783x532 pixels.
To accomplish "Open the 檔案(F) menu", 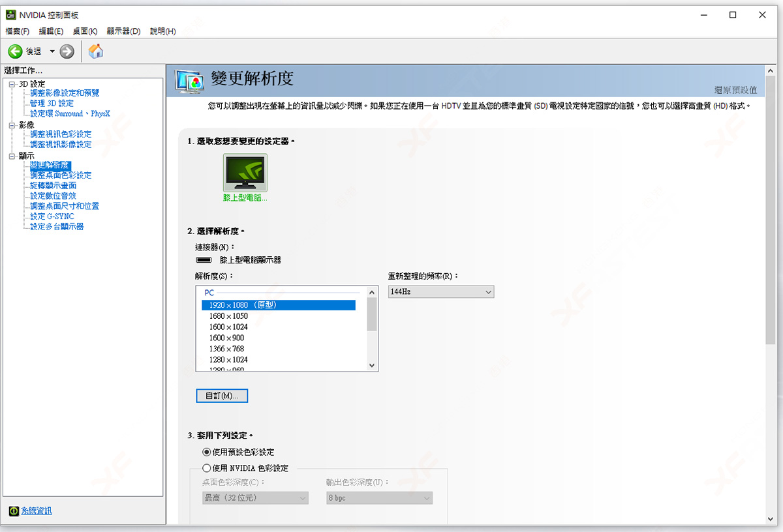I will click(x=18, y=31).
